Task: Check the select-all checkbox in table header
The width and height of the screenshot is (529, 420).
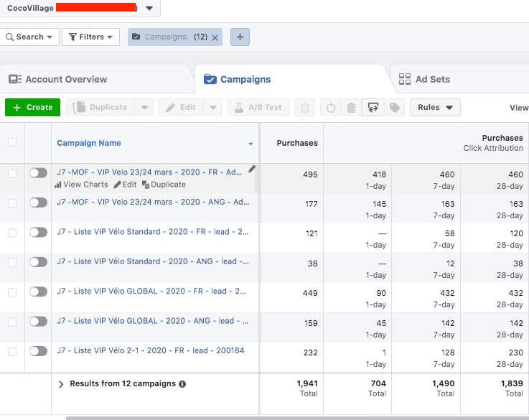Action: [11, 142]
